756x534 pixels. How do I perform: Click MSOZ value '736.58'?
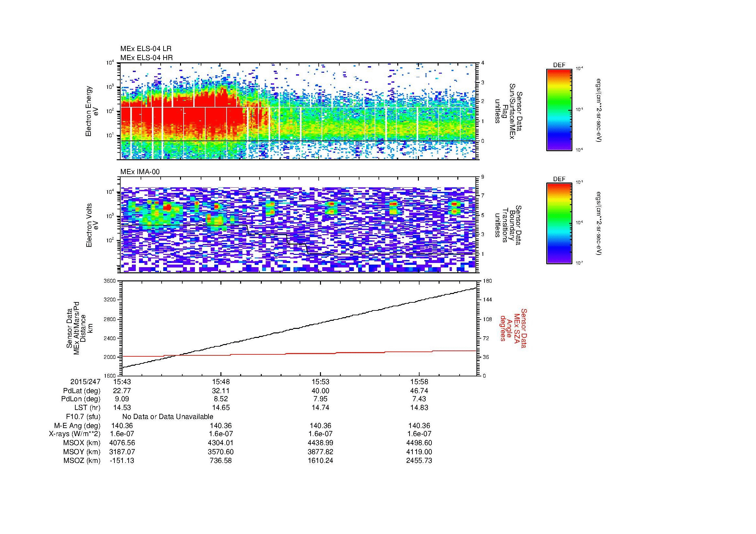click(x=221, y=461)
